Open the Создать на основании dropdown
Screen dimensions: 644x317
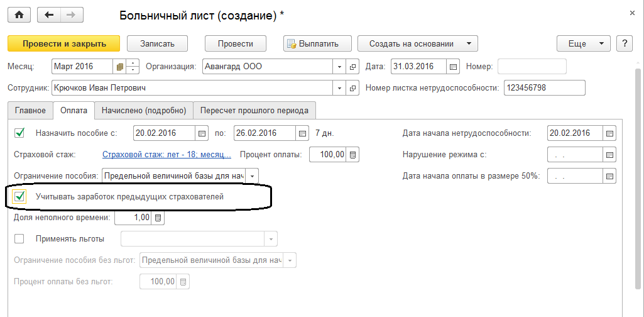coord(418,43)
